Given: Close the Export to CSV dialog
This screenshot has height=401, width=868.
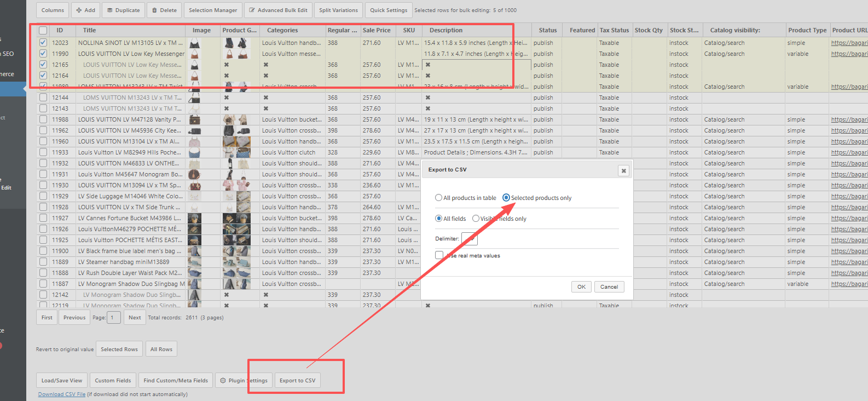Looking at the screenshot, I should pyautogui.click(x=623, y=170).
